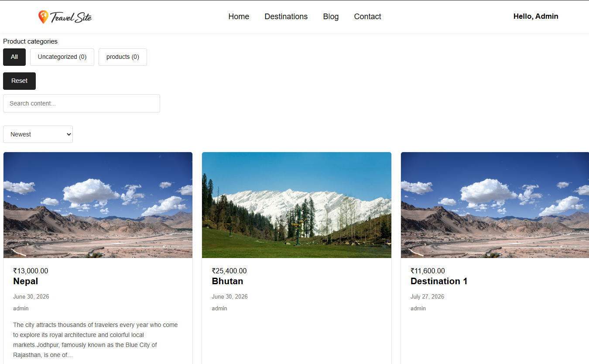Image resolution: width=589 pixels, height=364 pixels.
Task: Open the Newest sort dropdown
Action: 38,134
